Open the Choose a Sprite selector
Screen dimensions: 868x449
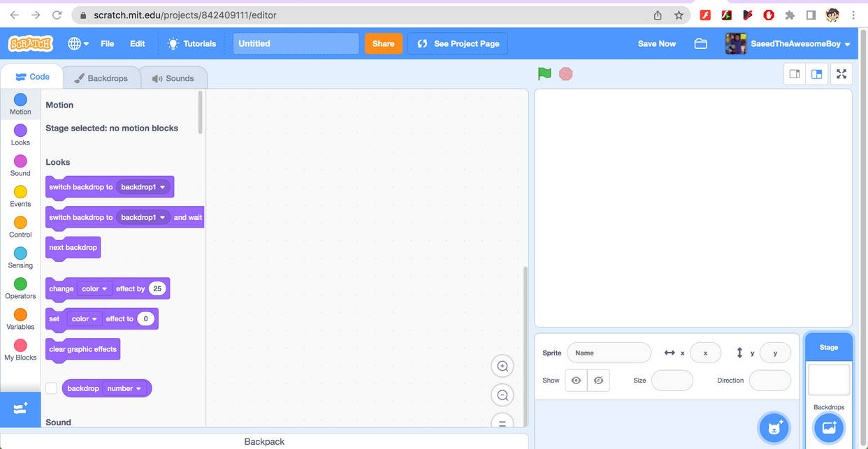(774, 428)
